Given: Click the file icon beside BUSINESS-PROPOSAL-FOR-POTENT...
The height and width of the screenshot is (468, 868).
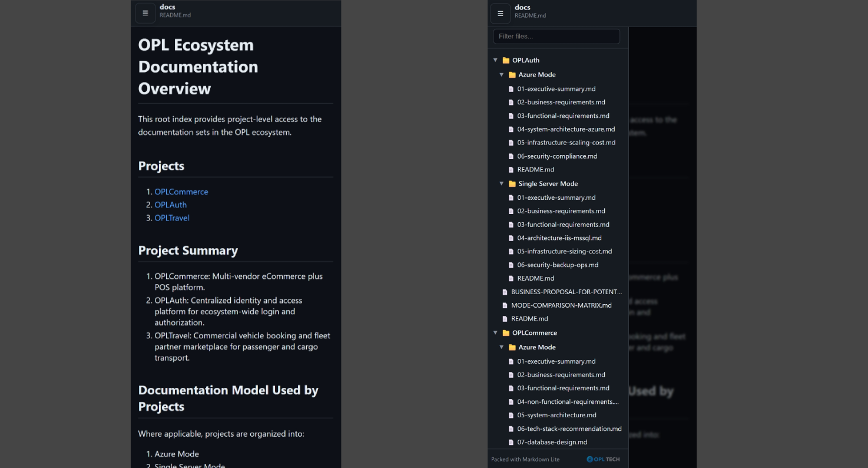Looking at the screenshot, I should [x=505, y=291].
